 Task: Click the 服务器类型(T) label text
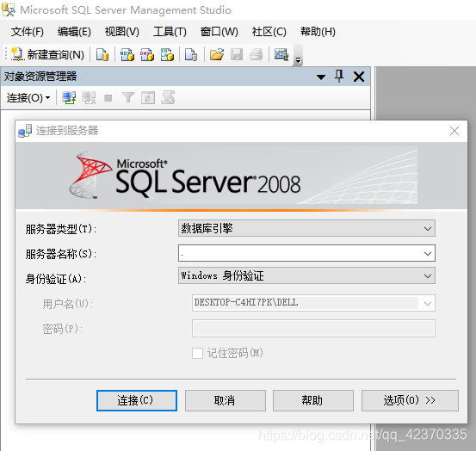(61, 229)
